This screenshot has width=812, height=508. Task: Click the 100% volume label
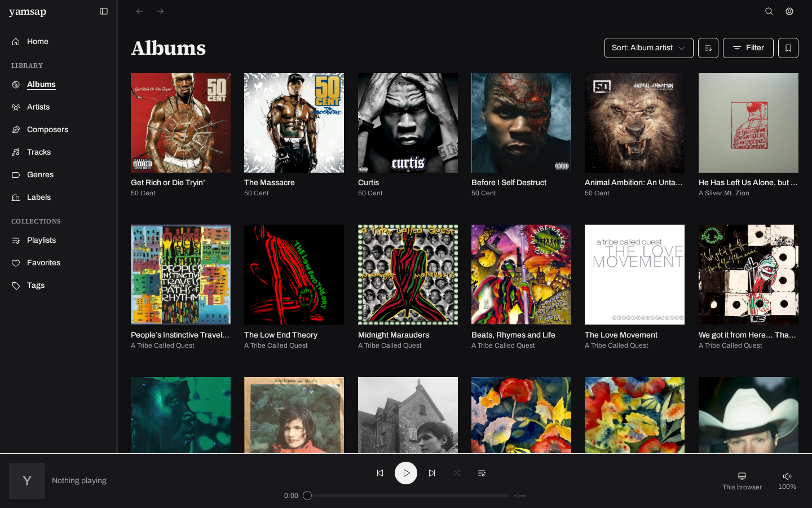click(787, 487)
